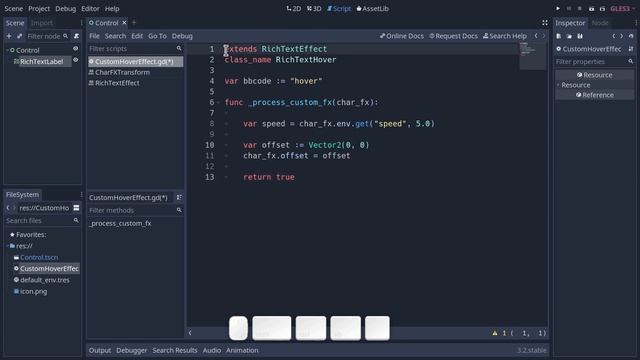Fold the _process_custom_fx function
Screen dimensions: 640x360
click(218, 102)
